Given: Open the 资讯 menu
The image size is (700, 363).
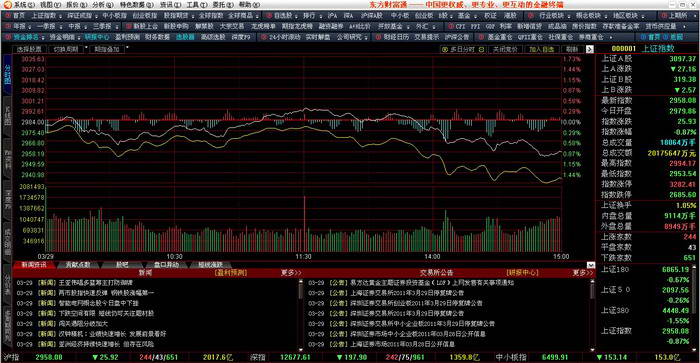Looking at the screenshot, I should coord(171,4).
